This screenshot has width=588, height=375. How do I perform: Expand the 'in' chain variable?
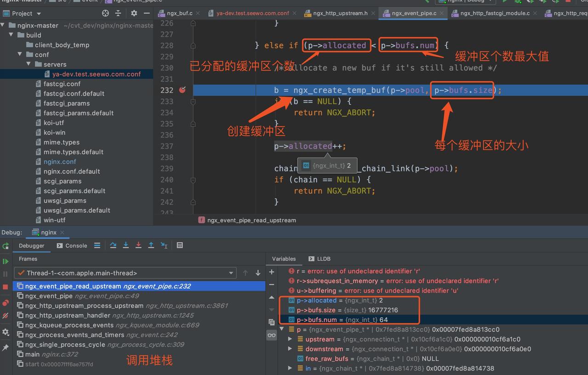point(290,368)
